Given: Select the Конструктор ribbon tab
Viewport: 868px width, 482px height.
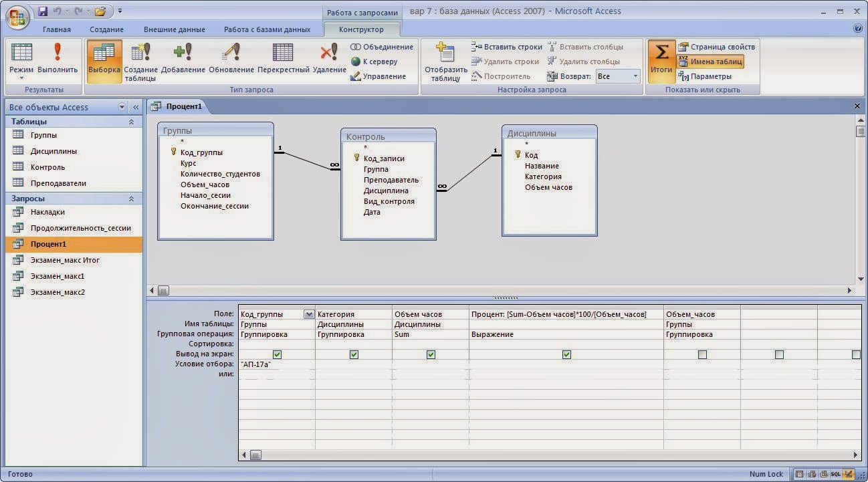Looking at the screenshot, I should tap(362, 29).
